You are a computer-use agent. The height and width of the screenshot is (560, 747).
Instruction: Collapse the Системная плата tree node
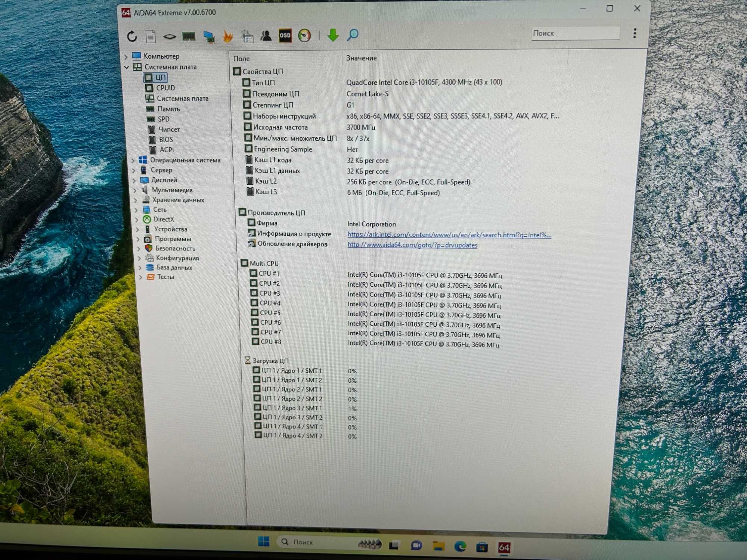pyautogui.click(x=127, y=67)
